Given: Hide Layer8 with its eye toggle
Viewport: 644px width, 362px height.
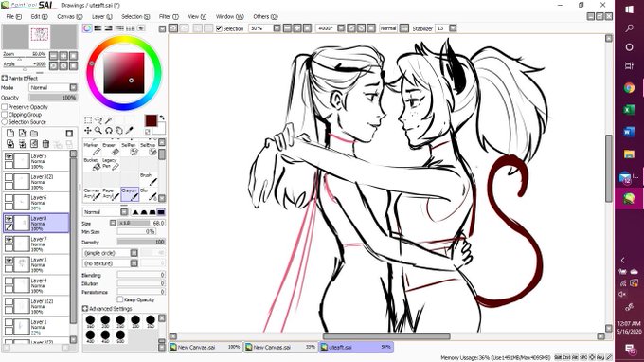Looking at the screenshot, I should [x=9, y=219].
